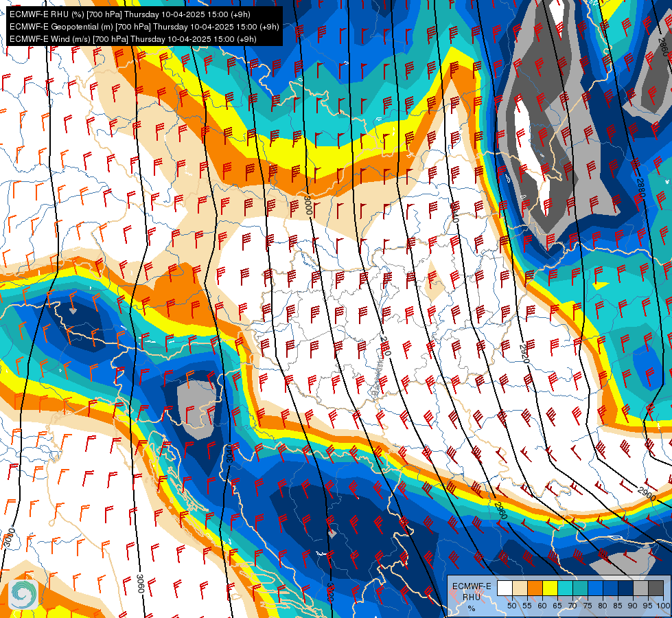Click legend tick value '65'
Screen dimensions: 672x618
pos(557,606)
